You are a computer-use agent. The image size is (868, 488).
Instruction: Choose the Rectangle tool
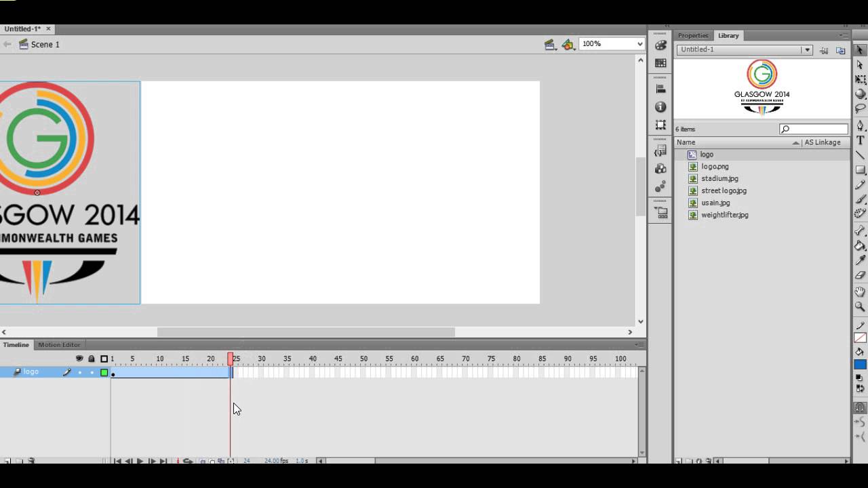point(860,169)
